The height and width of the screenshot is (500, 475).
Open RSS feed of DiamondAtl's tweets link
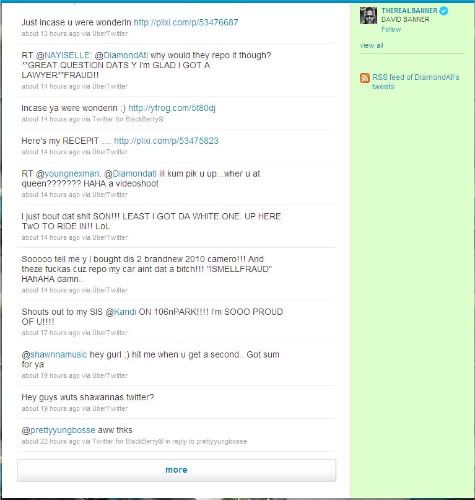[x=415, y=82]
